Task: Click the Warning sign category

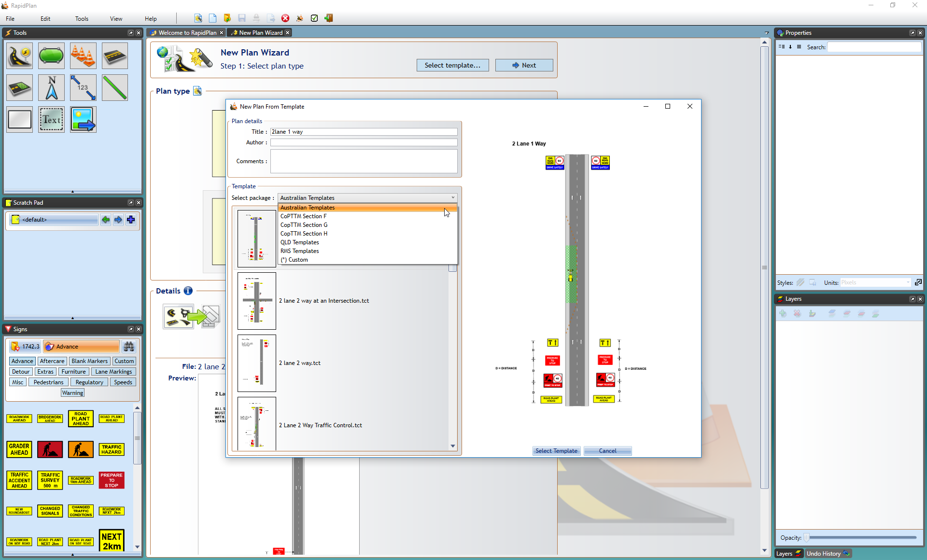Action: [x=72, y=393]
